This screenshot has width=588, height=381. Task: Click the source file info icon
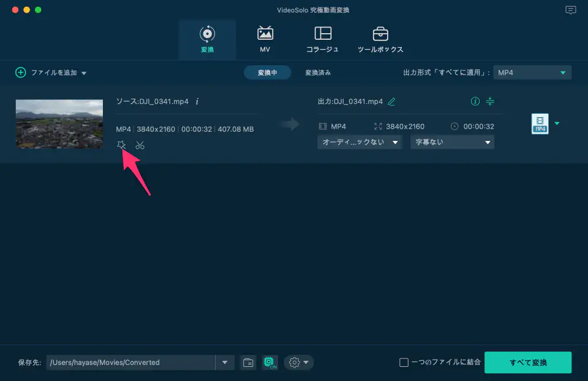coord(197,101)
